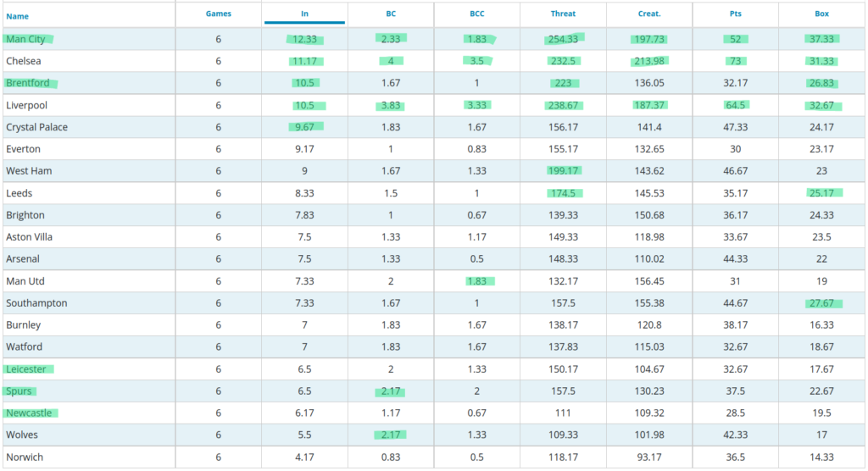Image resolution: width=868 pixels, height=471 pixels.
Task: Click Brentford's Threat value 223
Action: click(x=563, y=83)
